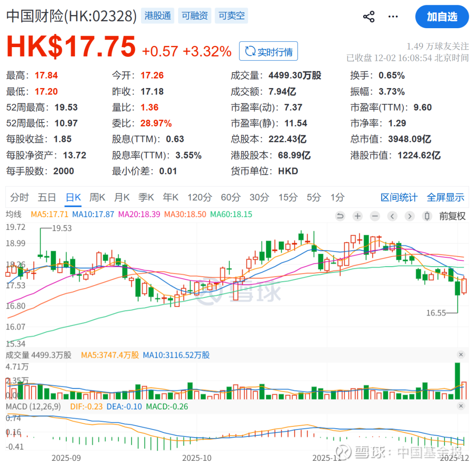This screenshot has height=467, width=476.
Task: Open the 前复权 adjustment dropdown
Action: pyautogui.click(x=452, y=216)
